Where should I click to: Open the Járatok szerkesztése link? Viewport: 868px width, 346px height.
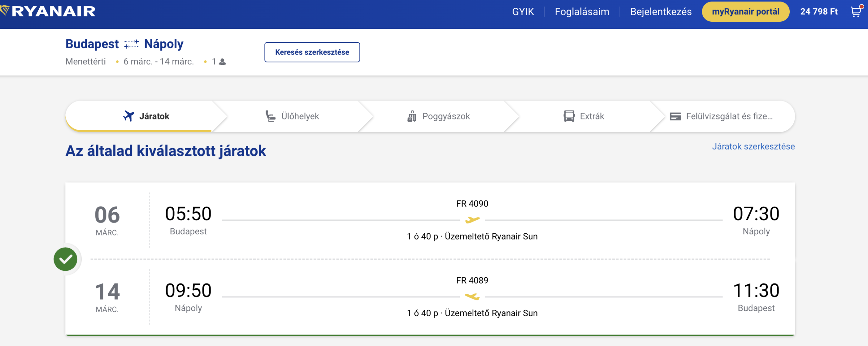pos(753,147)
